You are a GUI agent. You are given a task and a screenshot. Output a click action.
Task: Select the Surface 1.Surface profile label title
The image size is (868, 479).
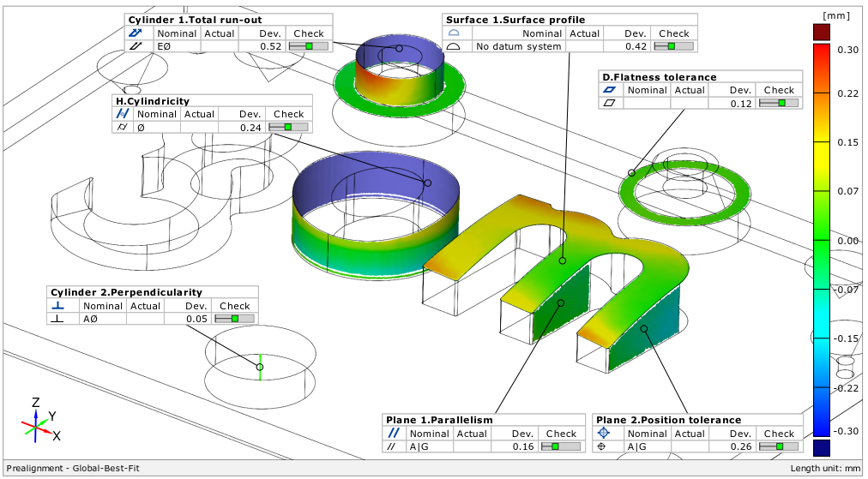tap(516, 20)
